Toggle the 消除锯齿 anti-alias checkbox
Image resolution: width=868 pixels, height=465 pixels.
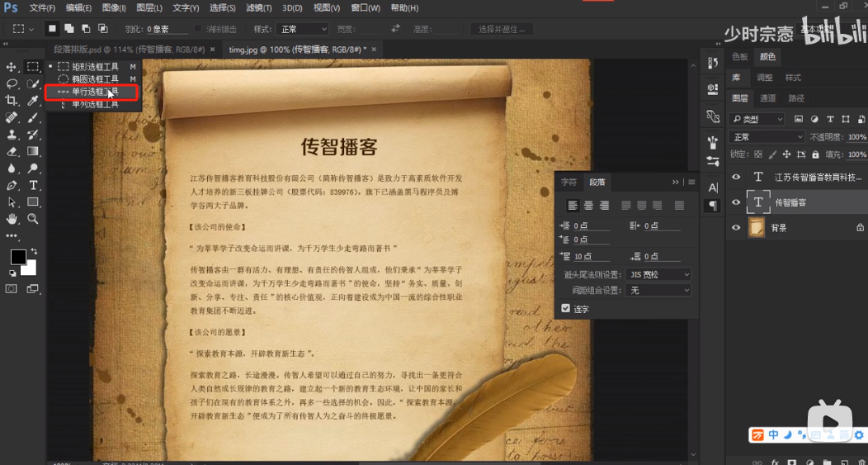(x=198, y=28)
